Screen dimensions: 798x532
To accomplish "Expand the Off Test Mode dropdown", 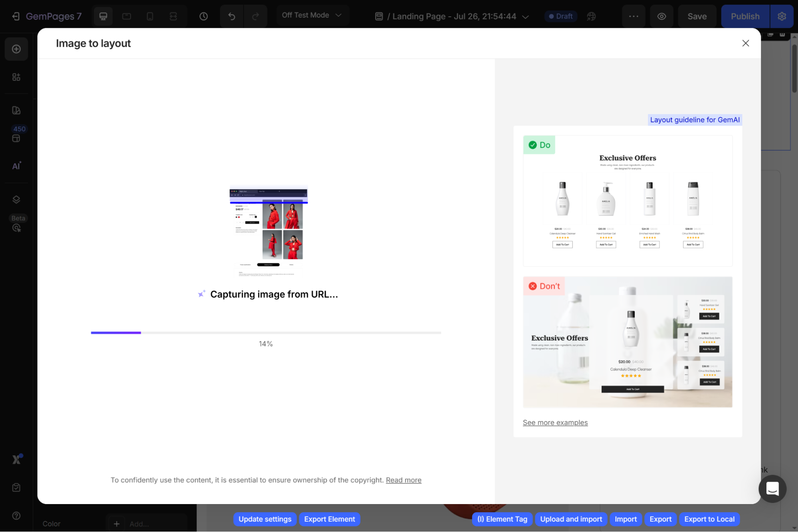I will click(x=312, y=15).
